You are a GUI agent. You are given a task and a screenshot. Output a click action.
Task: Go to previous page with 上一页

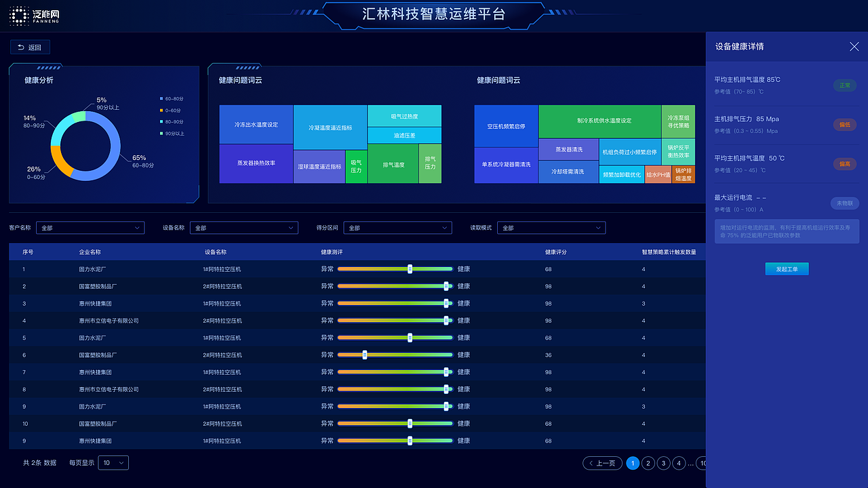tap(602, 464)
